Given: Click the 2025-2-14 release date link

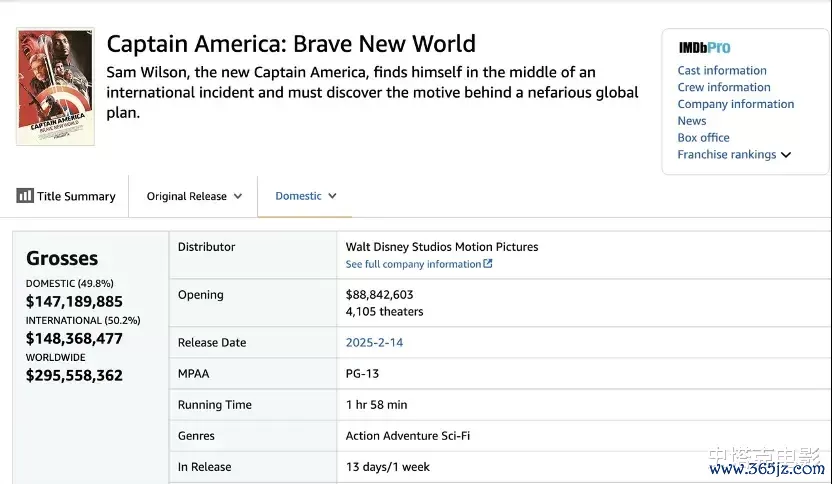Looking at the screenshot, I should [374, 343].
